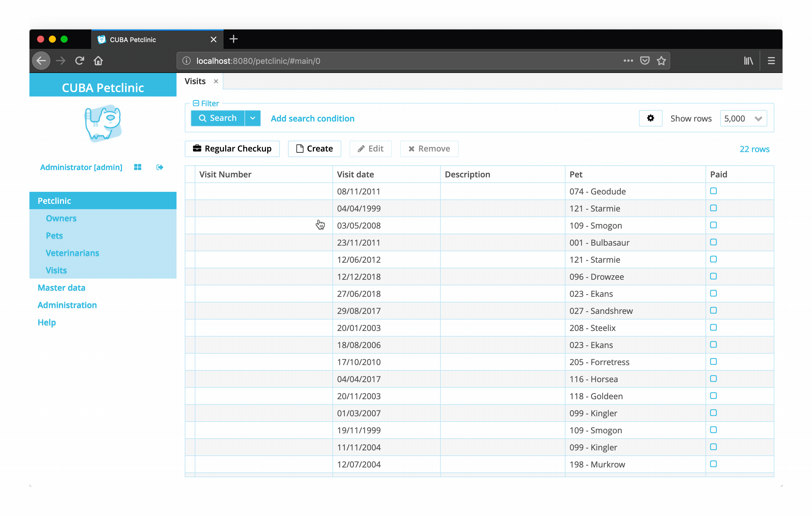Open the user settings grid icon
The height and width of the screenshot is (516, 812).
138,167
